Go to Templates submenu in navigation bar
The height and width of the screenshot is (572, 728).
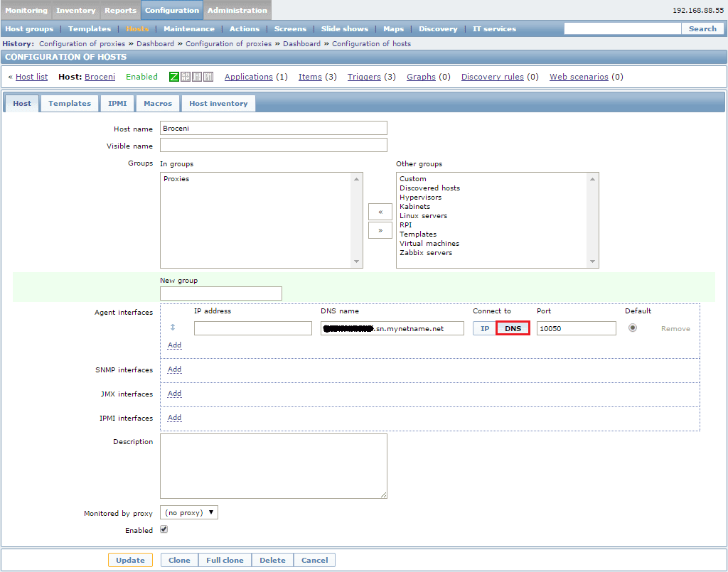90,28
